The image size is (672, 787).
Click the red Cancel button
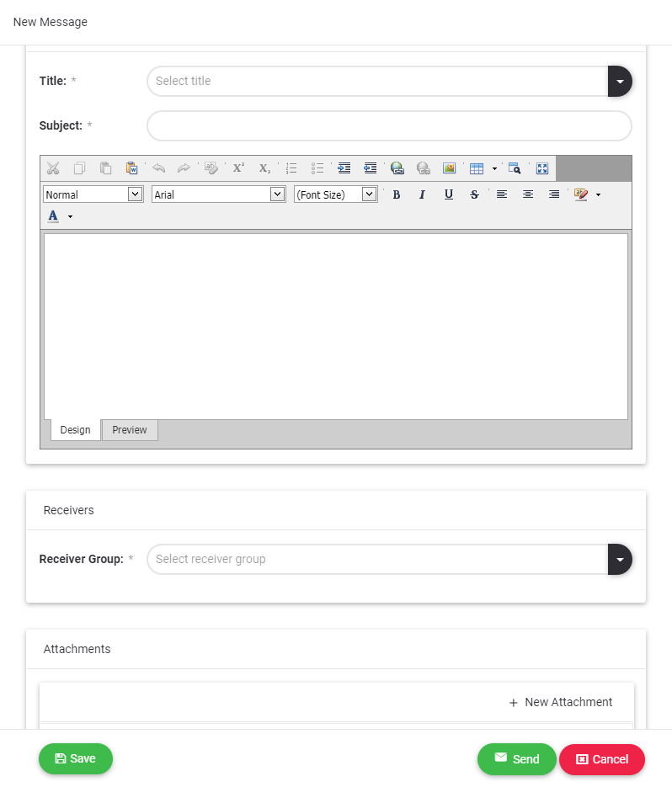602,759
